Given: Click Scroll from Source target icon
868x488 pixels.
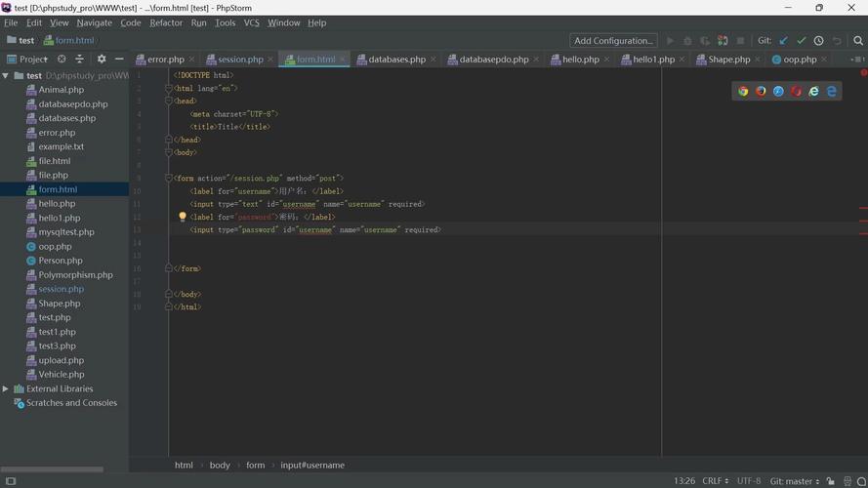Looking at the screenshot, I should click(62, 59).
